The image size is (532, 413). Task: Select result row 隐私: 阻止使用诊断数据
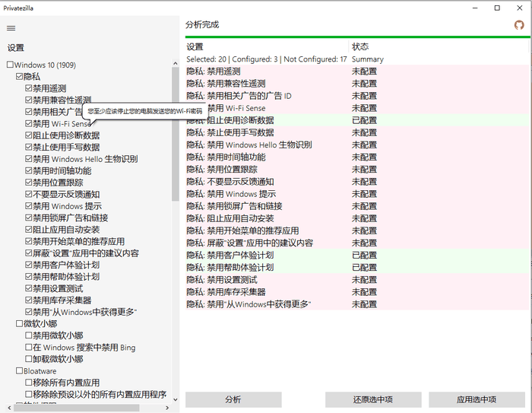click(357, 120)
